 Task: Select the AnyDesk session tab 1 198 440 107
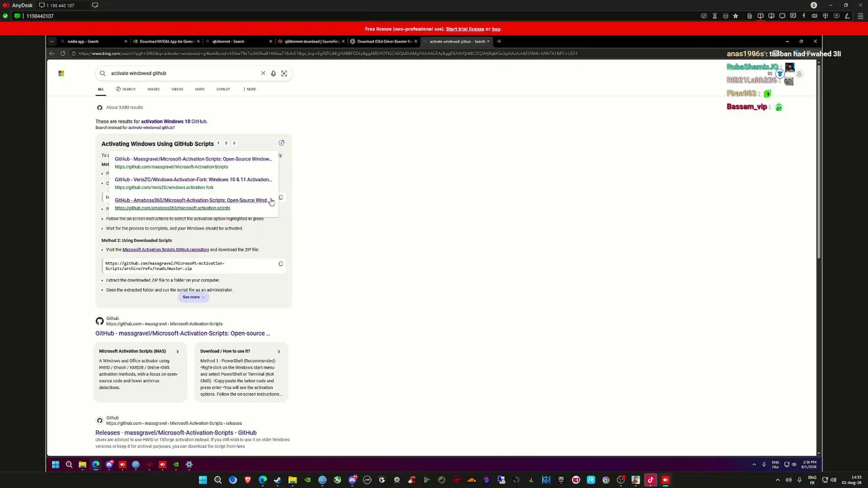(60, 5)
